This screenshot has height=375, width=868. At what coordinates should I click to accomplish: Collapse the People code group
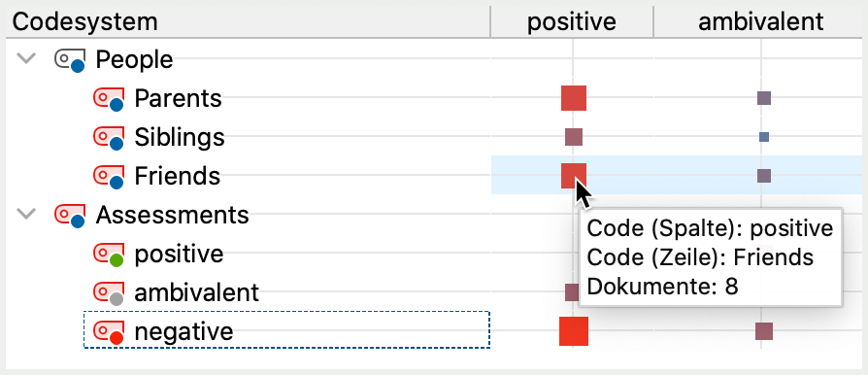[26, 58]
